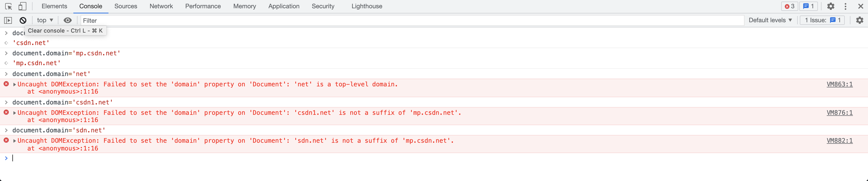Expand the 'net' top-level domain error
The image size is (868, 181).
coord(14,84)
